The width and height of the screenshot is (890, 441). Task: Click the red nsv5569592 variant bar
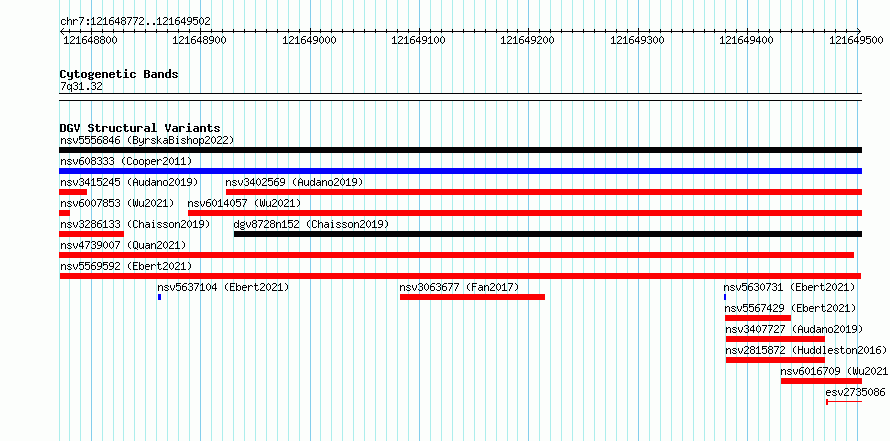point(460,276)
